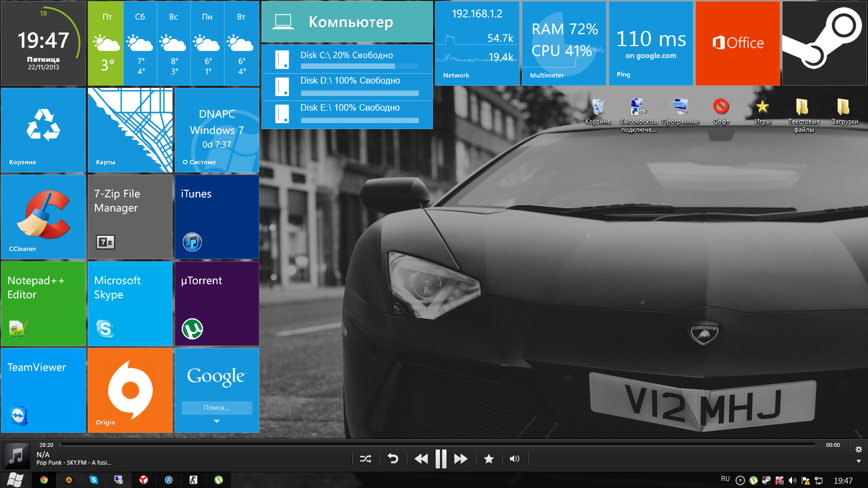Viewport: 868px width, 488px height.
Task: Switch RU input language indicator
Action: click(725, 479)
